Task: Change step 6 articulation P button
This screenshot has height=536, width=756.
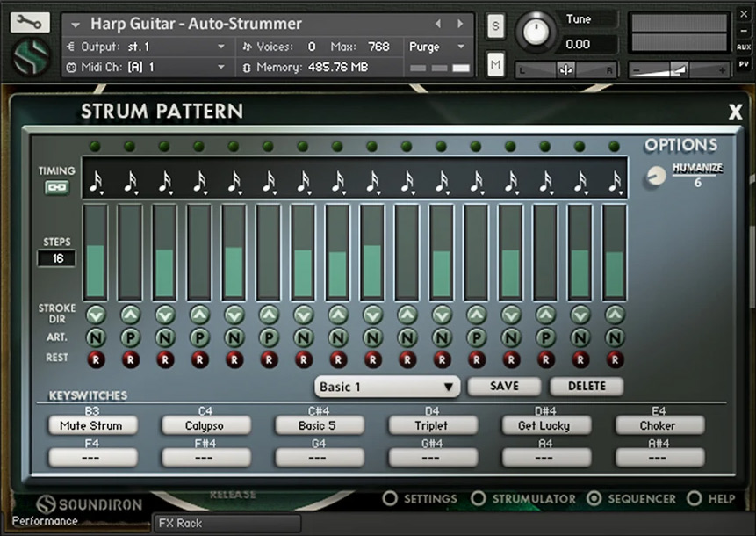Action: coord(269,337)
